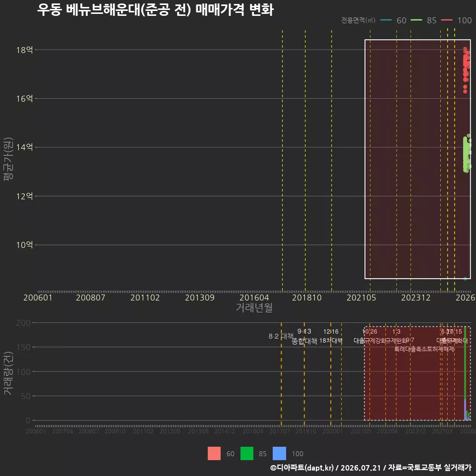Click the 전용면적(㎡) legend label
Image resolution: width=476 pixels, height=476 pixels.
click(x=358, y=20)
